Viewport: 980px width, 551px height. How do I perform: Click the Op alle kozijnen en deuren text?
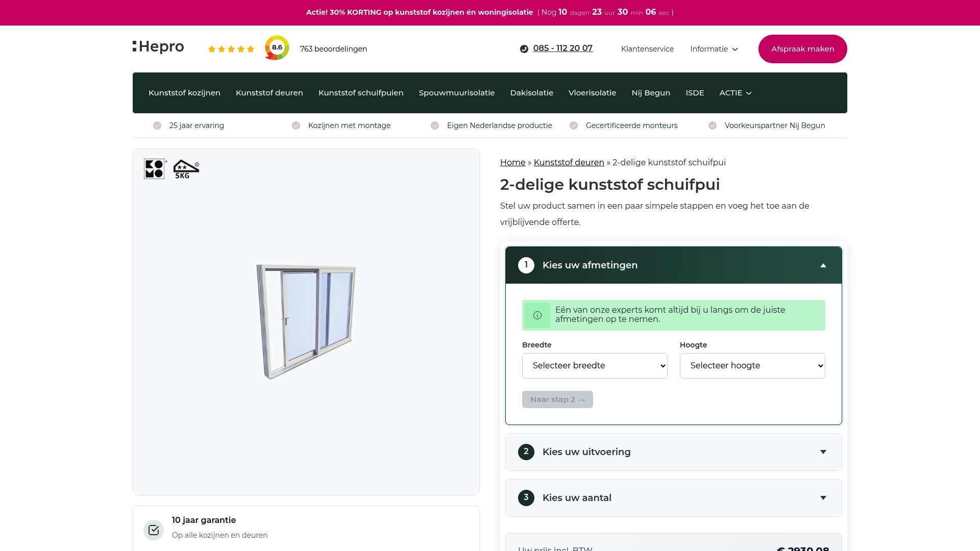219,535
